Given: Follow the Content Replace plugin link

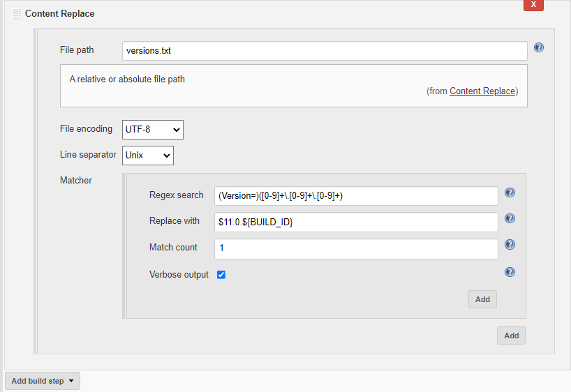Looking at the screenshot, I should 482,91.
